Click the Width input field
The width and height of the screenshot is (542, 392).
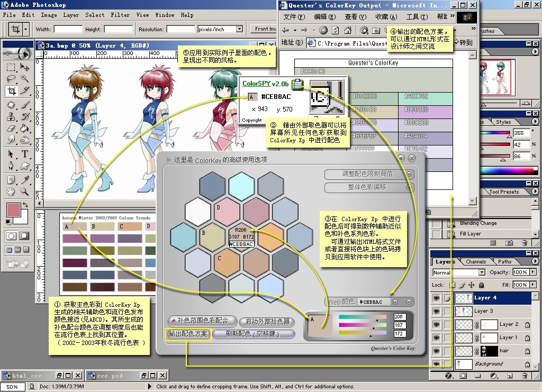tap(68, 29)
